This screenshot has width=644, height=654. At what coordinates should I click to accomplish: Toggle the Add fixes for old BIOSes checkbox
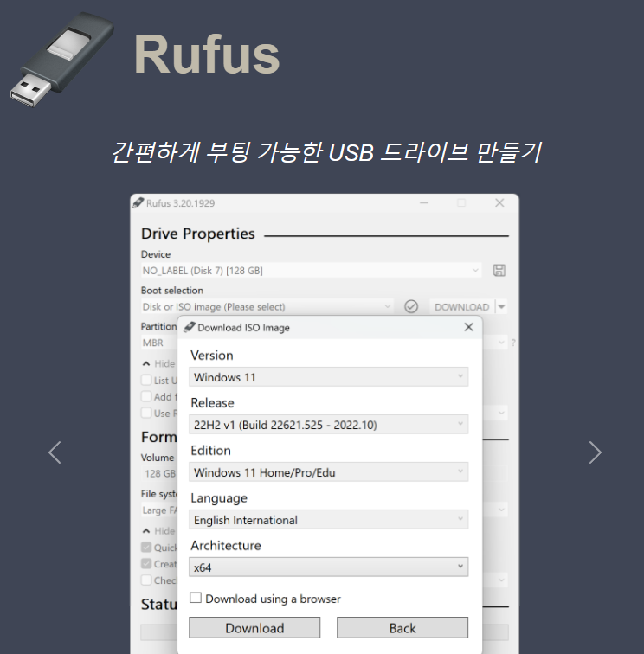(x=146, y=396)
